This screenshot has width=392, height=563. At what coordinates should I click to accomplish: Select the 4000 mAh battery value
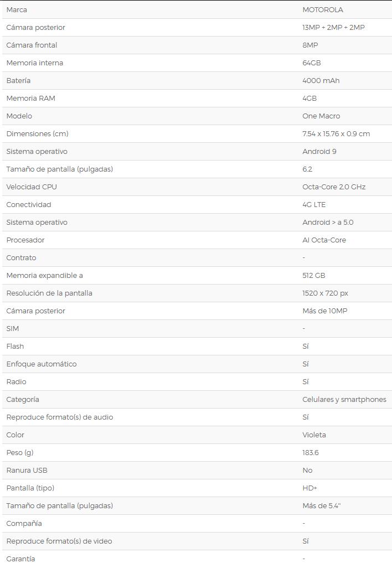point(321,80)
